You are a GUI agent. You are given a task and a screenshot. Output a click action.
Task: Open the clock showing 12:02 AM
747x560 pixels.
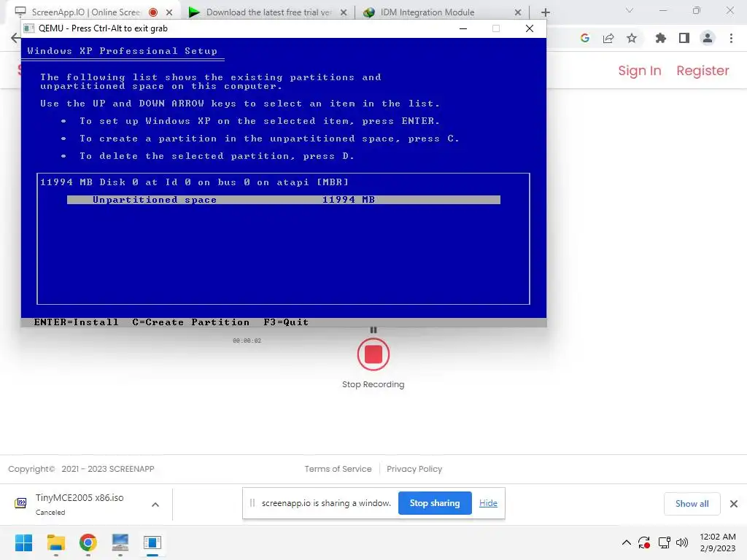coord(718,542)
